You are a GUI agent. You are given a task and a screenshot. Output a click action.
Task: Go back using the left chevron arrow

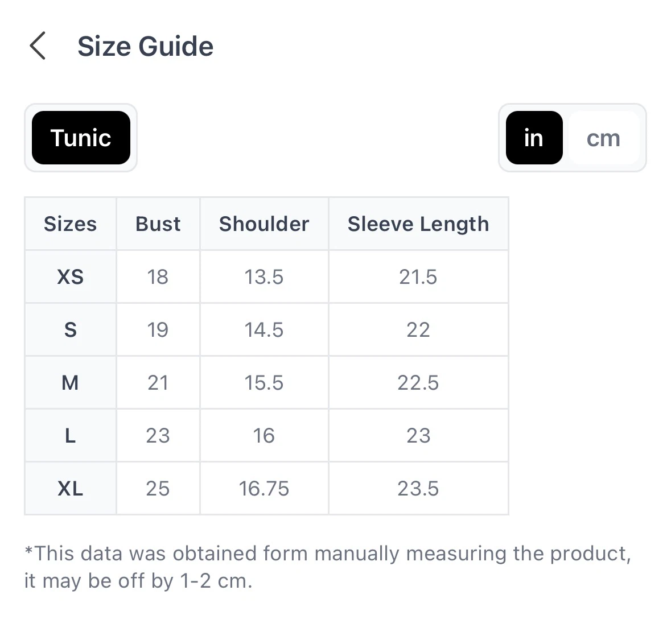[x=38, y=46]
